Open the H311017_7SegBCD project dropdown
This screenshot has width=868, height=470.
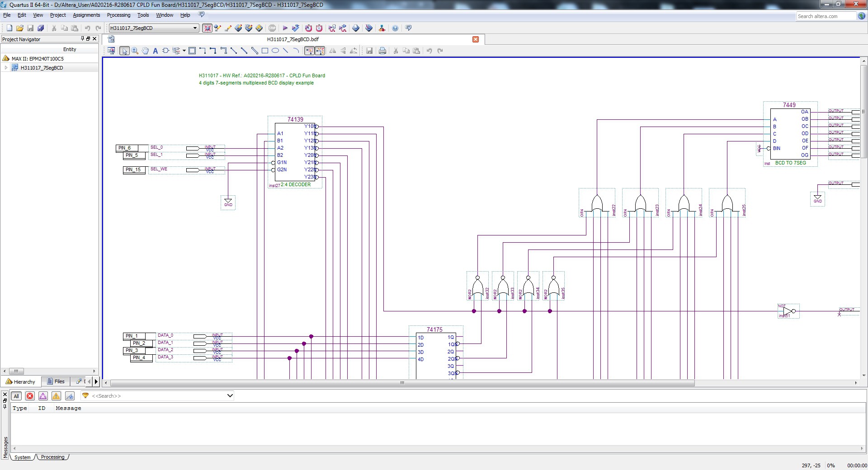coord(154,28)
